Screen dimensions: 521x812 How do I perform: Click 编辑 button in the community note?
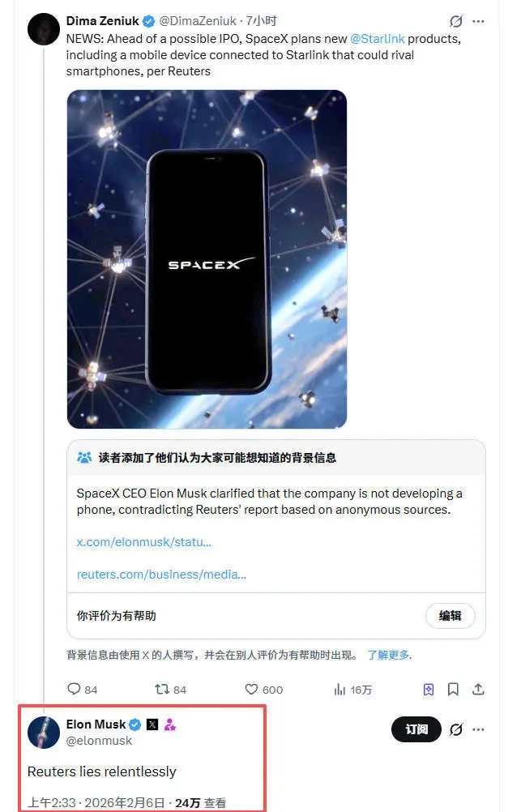coord(450,616)
